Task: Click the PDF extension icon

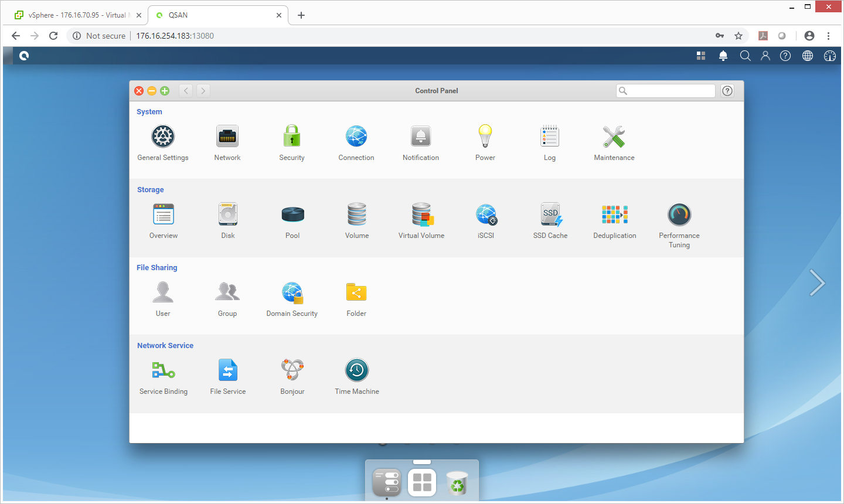Action: 763,36
